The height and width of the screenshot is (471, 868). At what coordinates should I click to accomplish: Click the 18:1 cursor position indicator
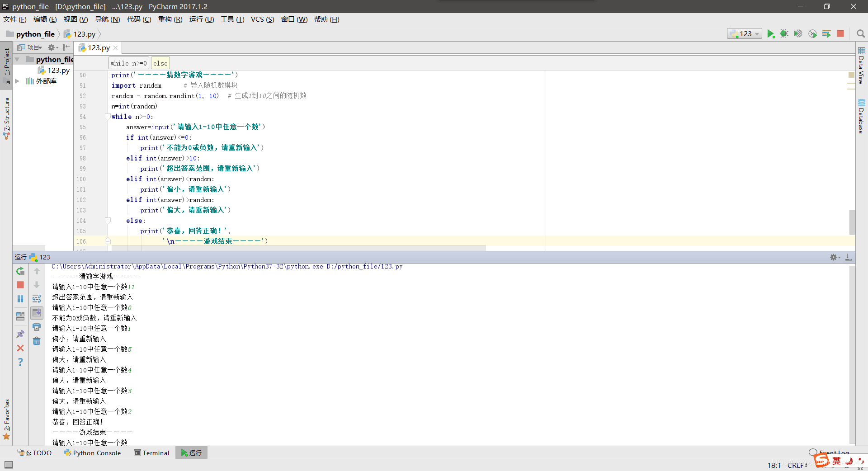click(774, 465)
